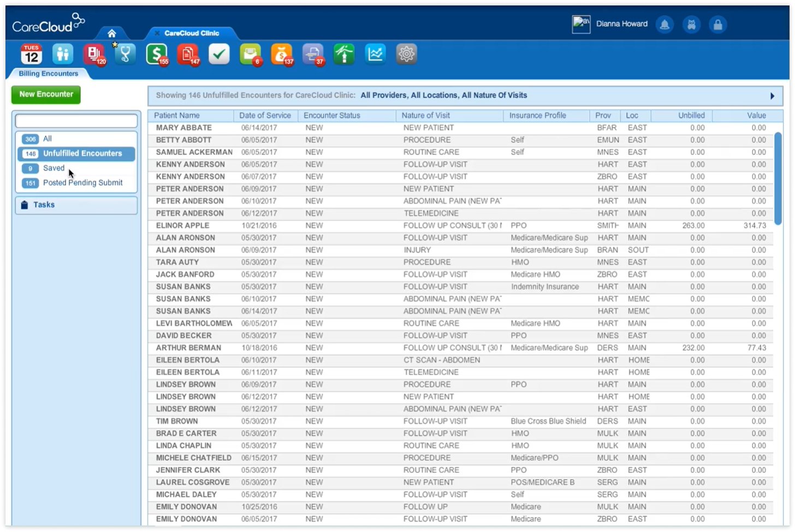795x532 pixels.
Task: Click inside the sidebar search field
Action: click(76, 121)
